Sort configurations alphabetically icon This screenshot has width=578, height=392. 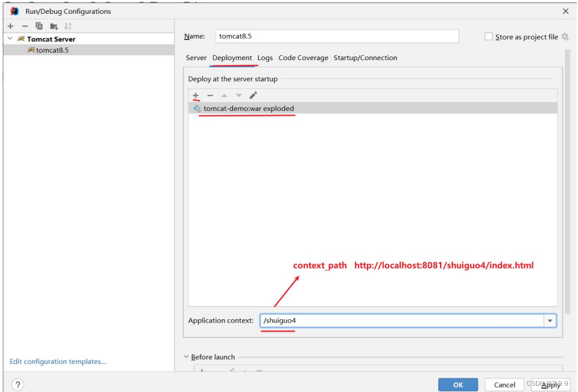click(68, 26)
